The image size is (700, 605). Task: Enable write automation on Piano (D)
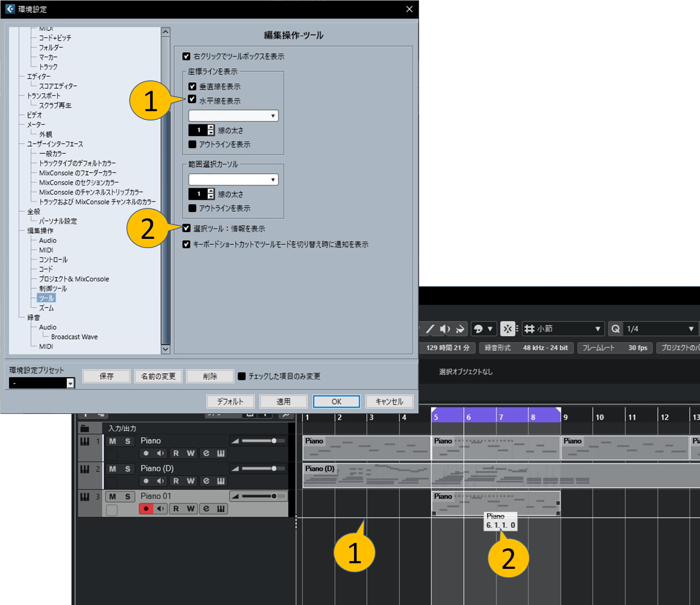click(x=191, y=481)
